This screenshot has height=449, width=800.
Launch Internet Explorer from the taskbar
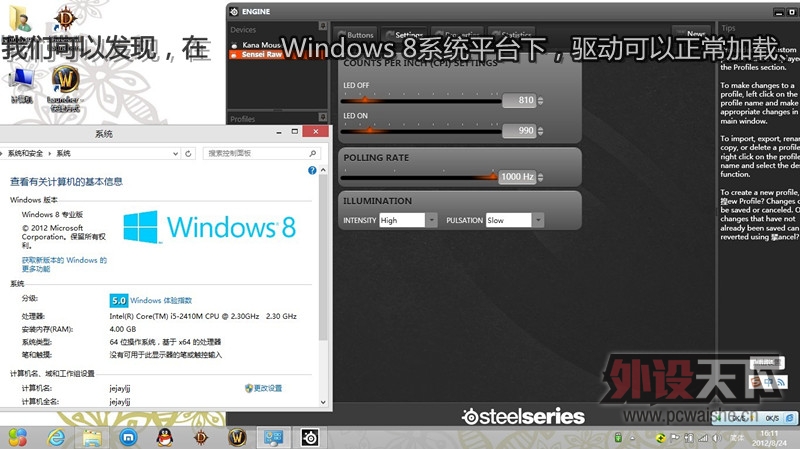click(x=56, y=438)
